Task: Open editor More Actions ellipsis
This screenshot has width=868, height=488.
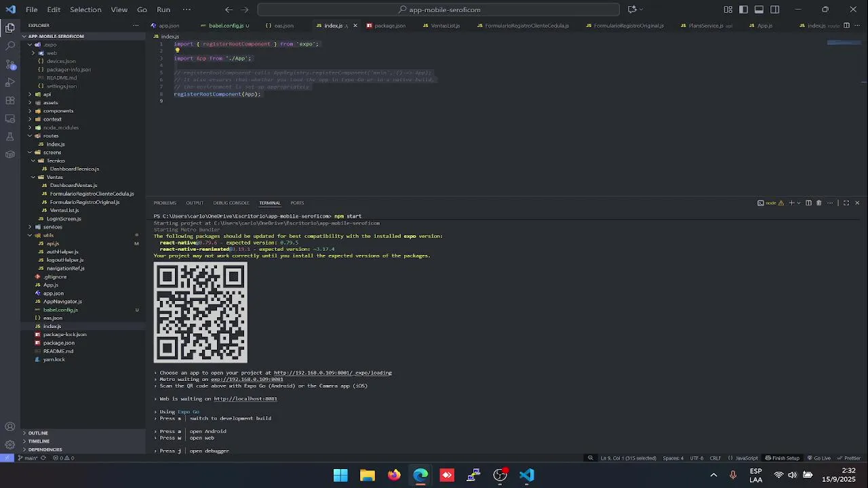Action: (856, 26)
